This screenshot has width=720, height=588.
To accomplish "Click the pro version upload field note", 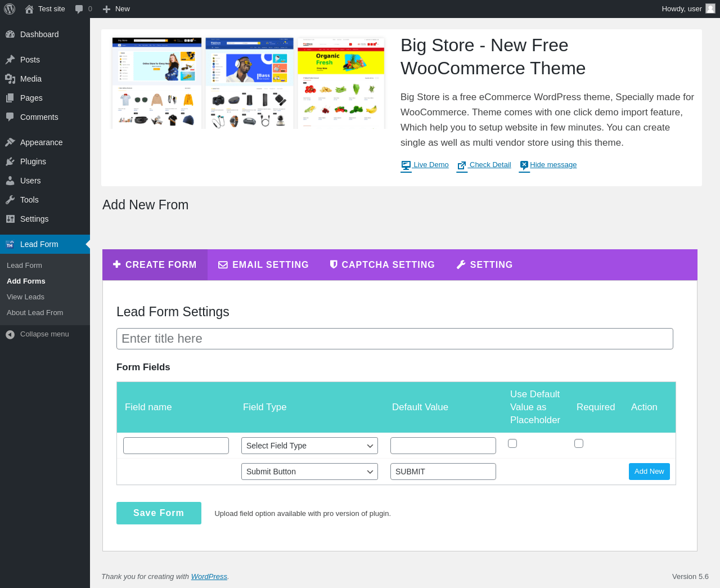I will click(x=303, y=514).
